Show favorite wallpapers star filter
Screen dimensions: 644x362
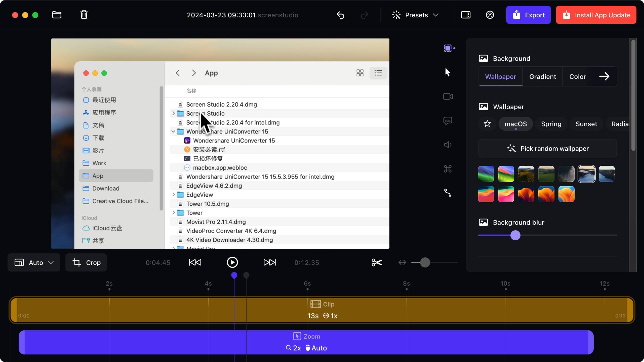(x=487, y=124)
